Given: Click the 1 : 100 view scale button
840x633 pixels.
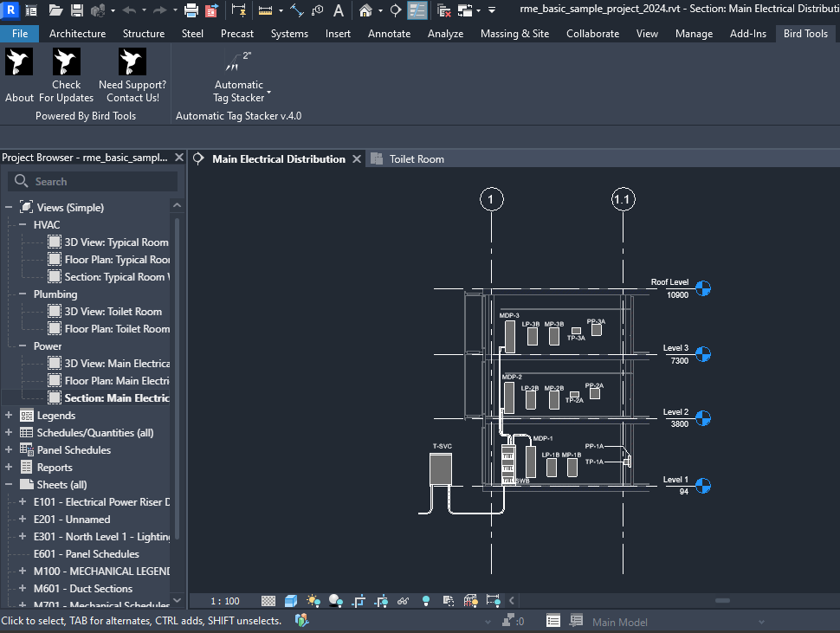Looking at the screenshot, I should [226, 601].
